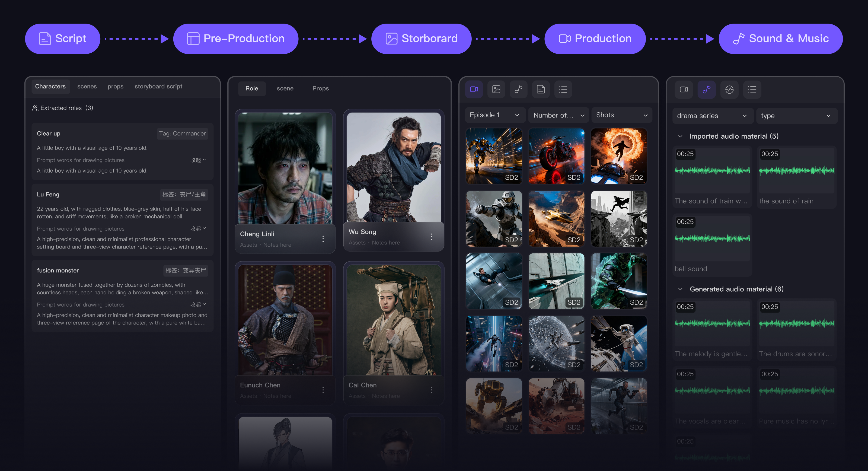Viewport: 868px width, 471px height.
Task: Collapse the Imported audio material section
Action: pos(680,136)
